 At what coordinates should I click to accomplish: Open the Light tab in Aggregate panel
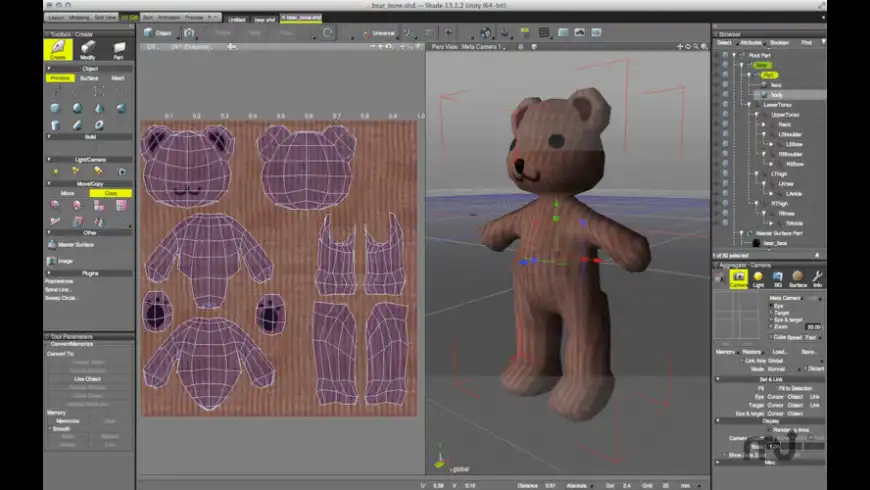click(758, 278)
